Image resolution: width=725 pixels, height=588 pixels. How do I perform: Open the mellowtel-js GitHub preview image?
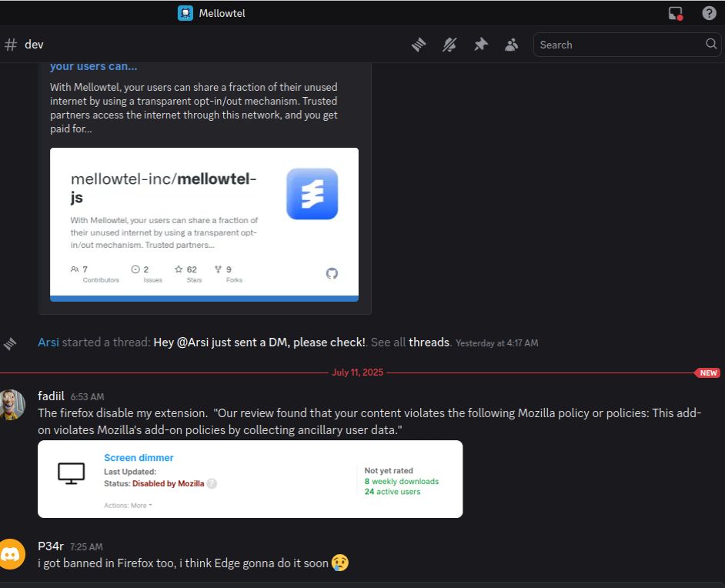tap(204, 225)
